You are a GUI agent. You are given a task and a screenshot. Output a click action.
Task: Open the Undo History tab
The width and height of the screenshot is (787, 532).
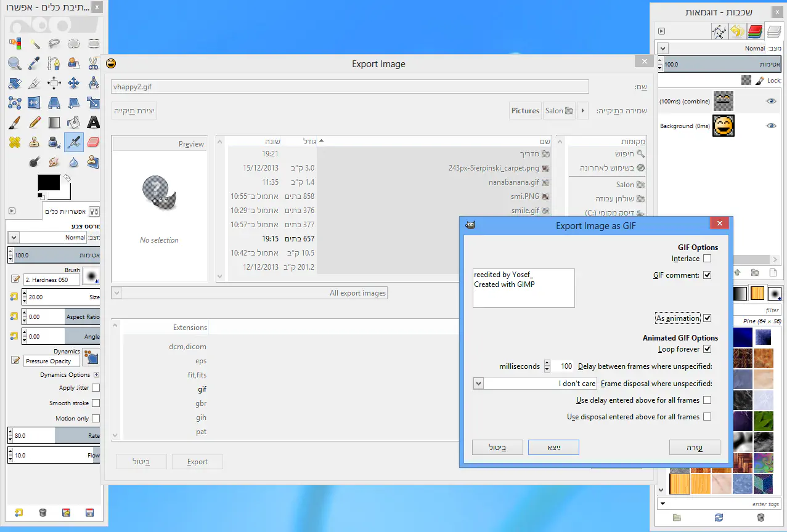(x=736, y=31)
